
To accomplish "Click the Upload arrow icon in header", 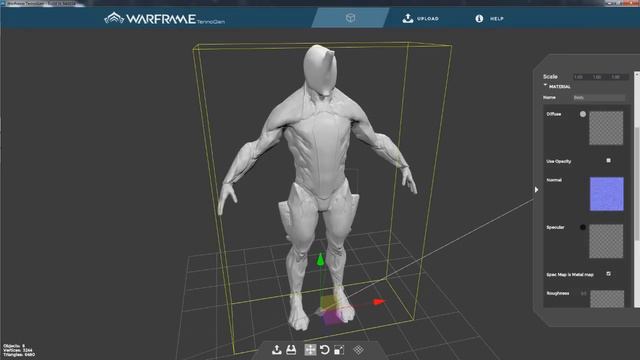I will (407, 18).
